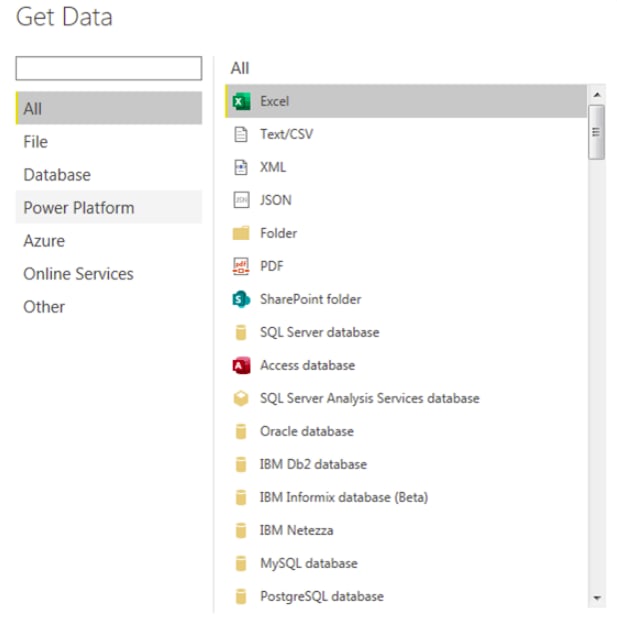Open the Power Platform category
The image size is (617, 630).
[x=109, y=208]
